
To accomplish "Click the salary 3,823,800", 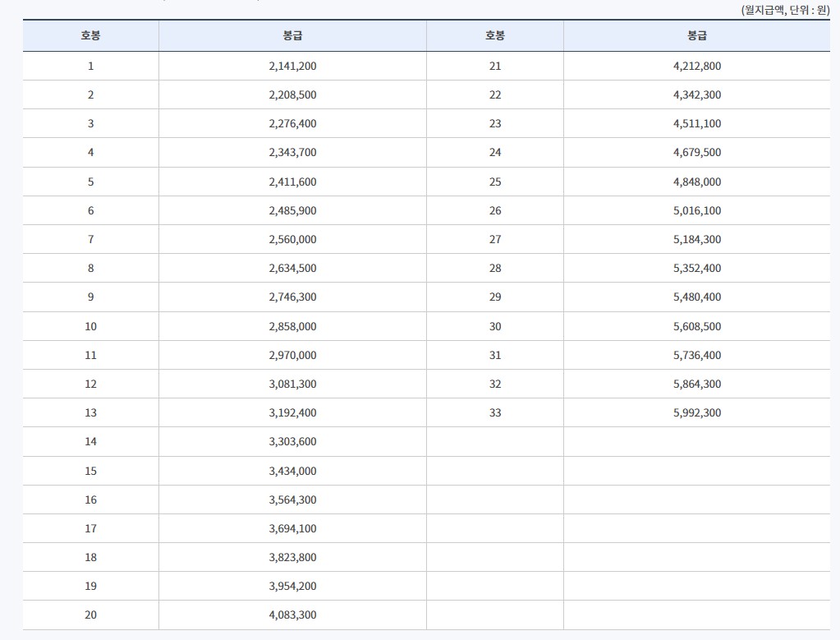I will [292, 558].
